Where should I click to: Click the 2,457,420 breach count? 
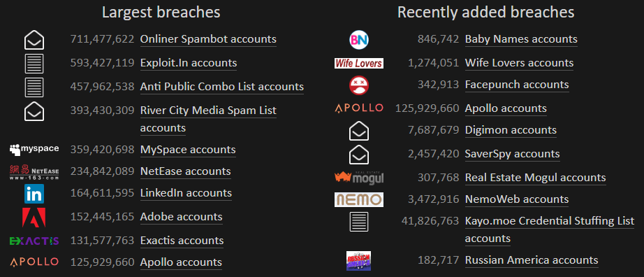coord(433,154)
